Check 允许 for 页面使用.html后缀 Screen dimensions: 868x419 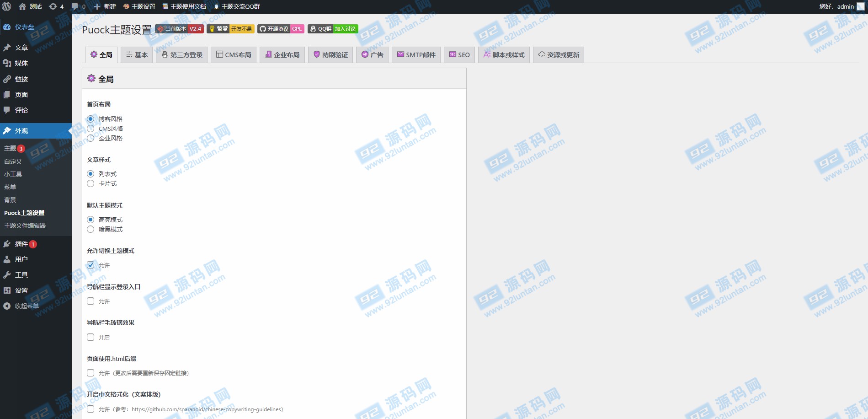tap(91, 373)
